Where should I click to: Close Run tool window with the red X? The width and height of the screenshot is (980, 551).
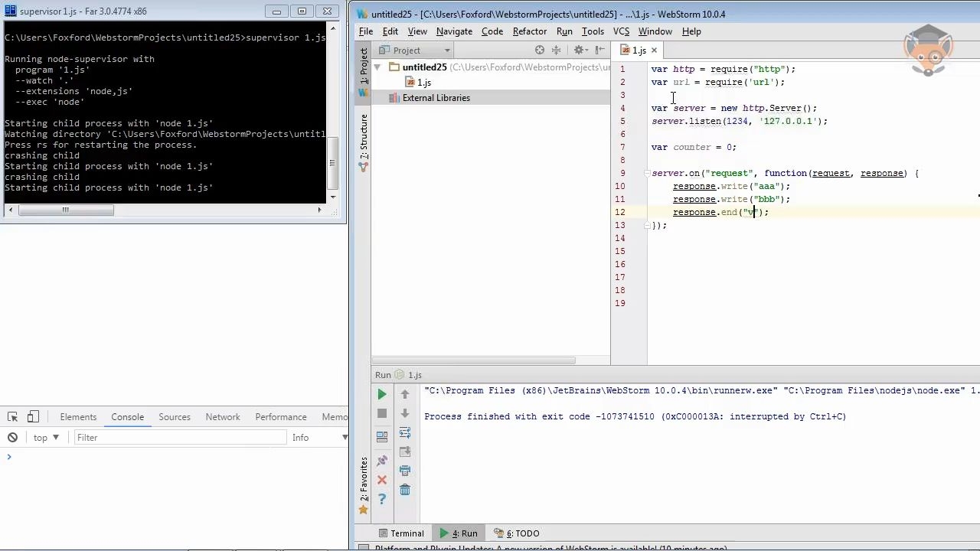point(382,480)
